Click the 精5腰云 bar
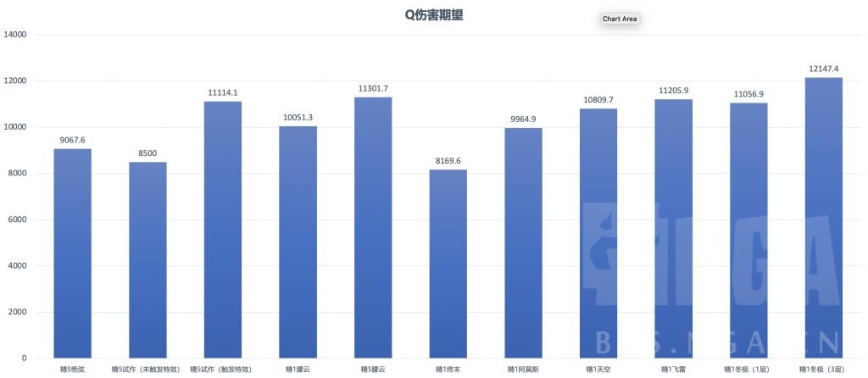Viewport: 868px width, 378px height. pos(373,228)
